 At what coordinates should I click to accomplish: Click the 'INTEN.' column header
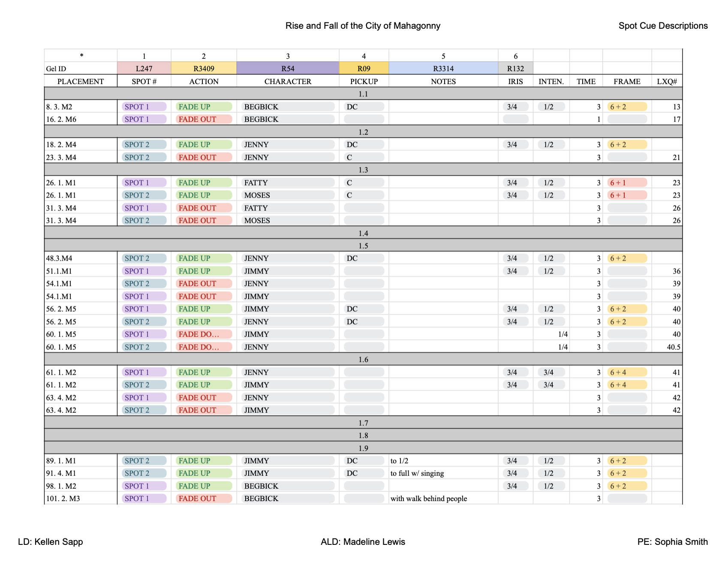[551, 81]
